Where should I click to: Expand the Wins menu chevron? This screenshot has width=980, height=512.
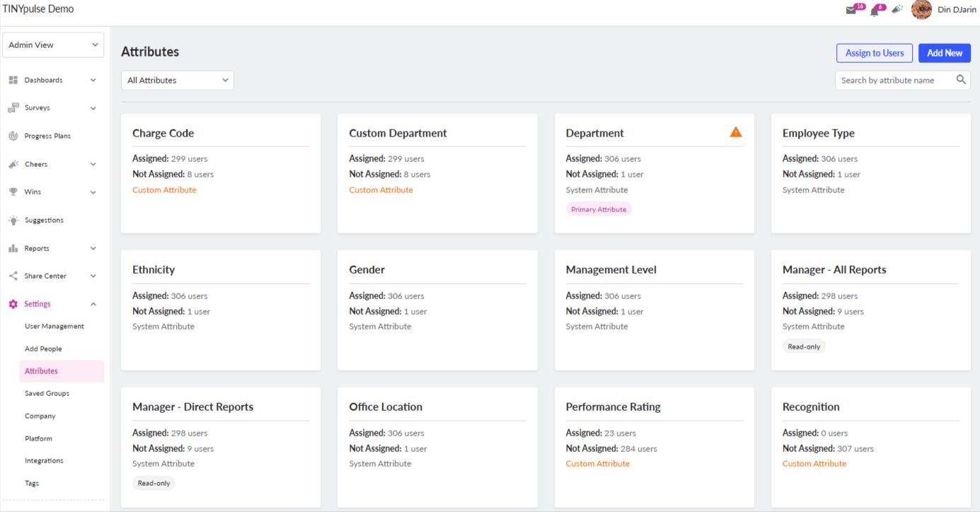coord(93,192)
